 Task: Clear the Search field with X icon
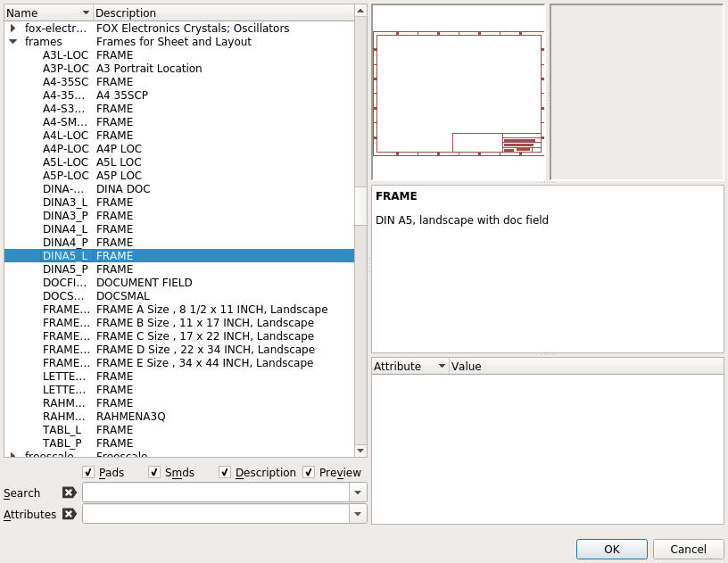click(x=69, y=493)
